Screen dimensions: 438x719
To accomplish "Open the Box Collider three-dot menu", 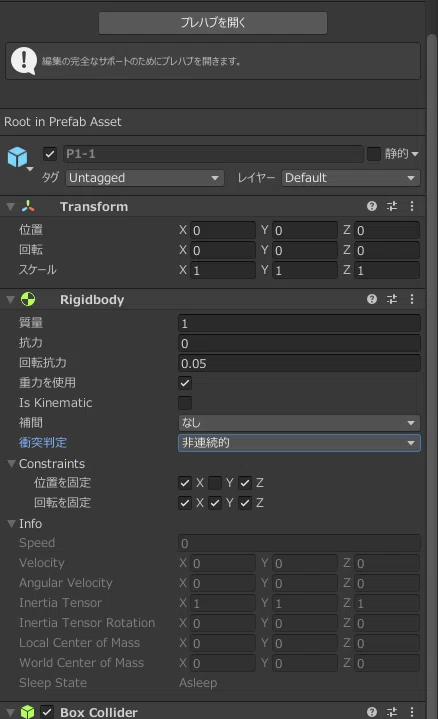I will (412, 712).
